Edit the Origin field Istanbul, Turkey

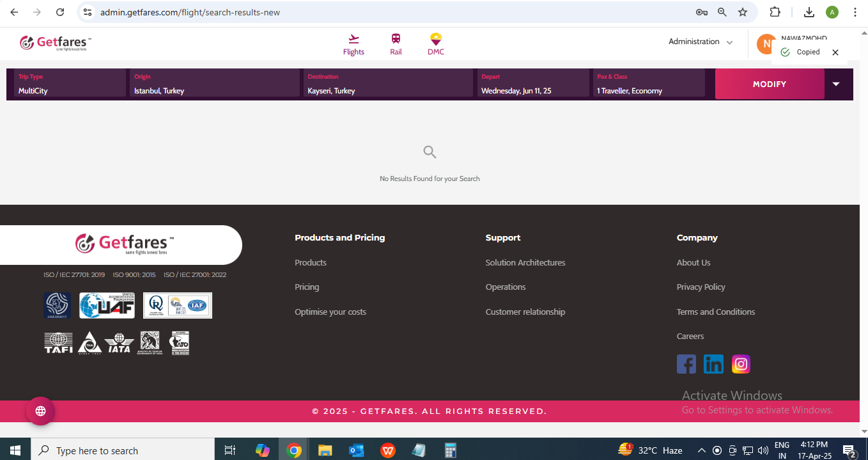(x=214, y=84)
